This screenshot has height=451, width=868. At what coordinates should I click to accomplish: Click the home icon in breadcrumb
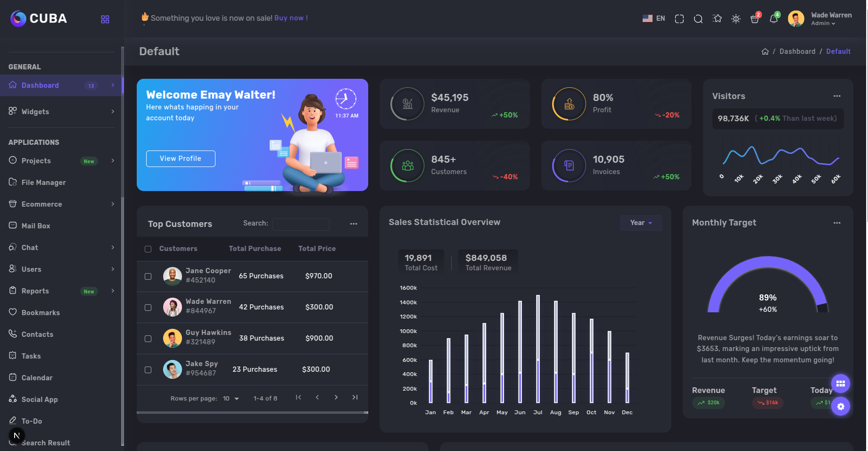pos(765,51)
